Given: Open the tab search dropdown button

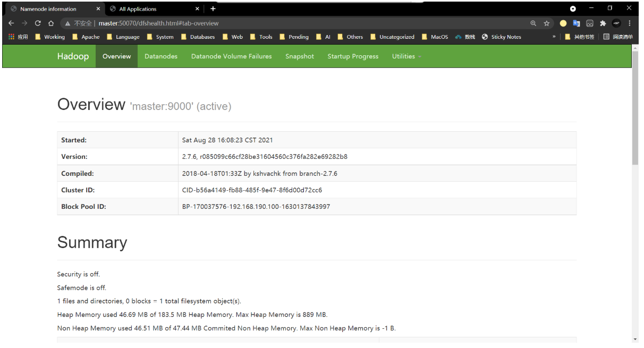Looking at the screenshot, I should pyautogui.click(x=573, y=9).
